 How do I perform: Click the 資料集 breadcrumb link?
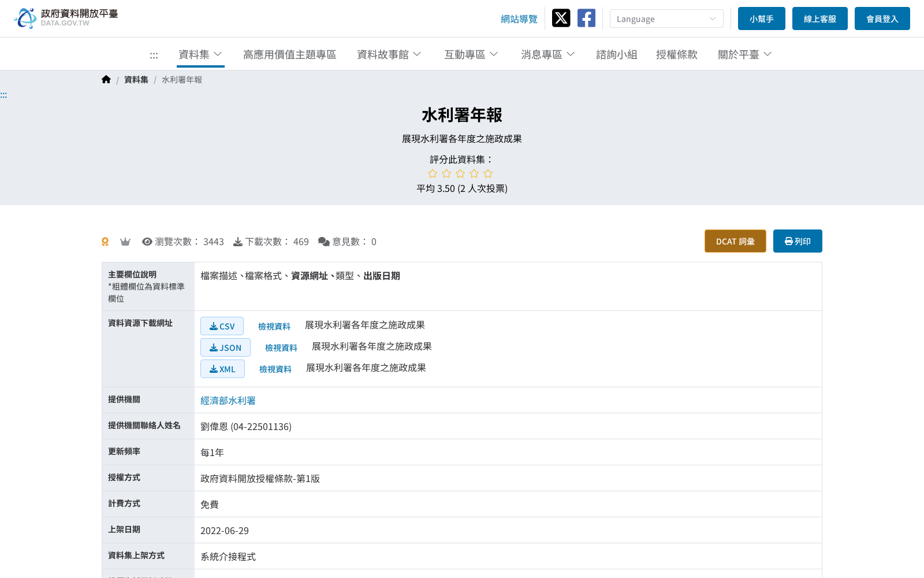136,80
